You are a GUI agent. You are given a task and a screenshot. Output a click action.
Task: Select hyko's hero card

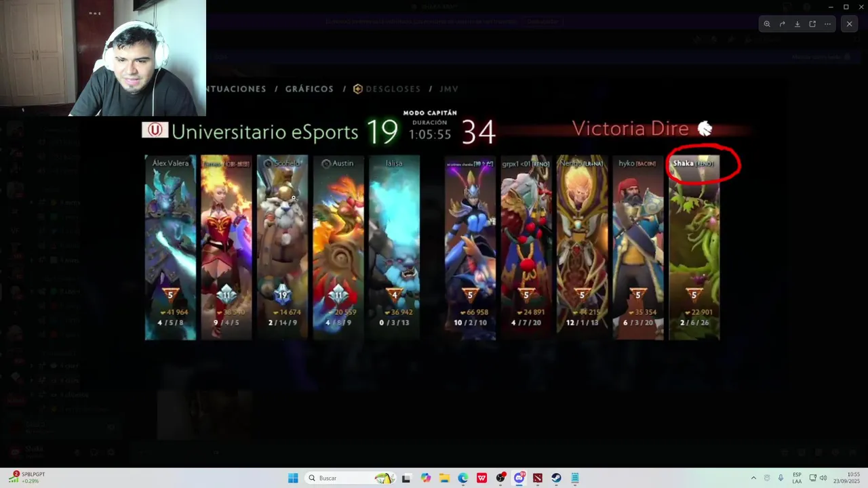[638, 247]
